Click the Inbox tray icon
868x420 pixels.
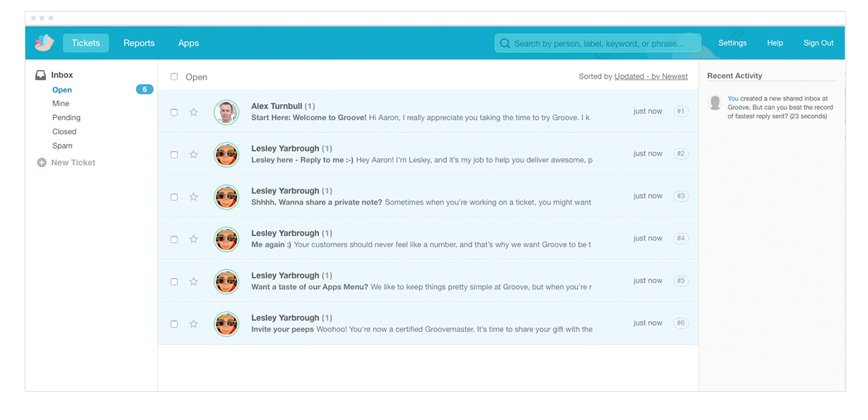tap(41, 75)
